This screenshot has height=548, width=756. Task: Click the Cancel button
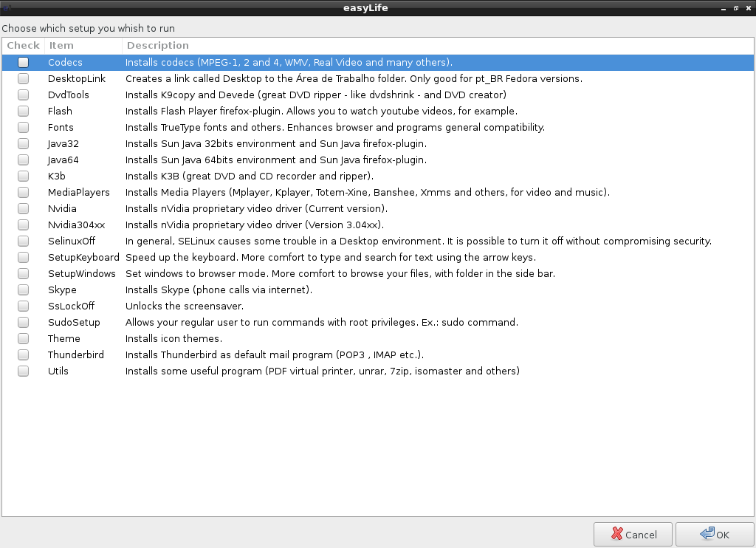pyautogui.click(x=633, y=535)
